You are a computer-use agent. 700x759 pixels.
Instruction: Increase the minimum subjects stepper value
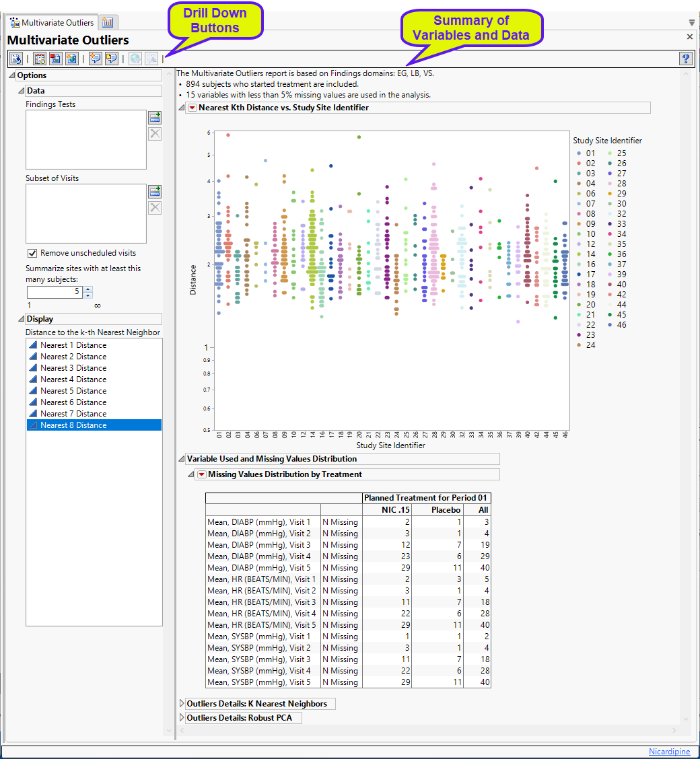click(88, 289)
